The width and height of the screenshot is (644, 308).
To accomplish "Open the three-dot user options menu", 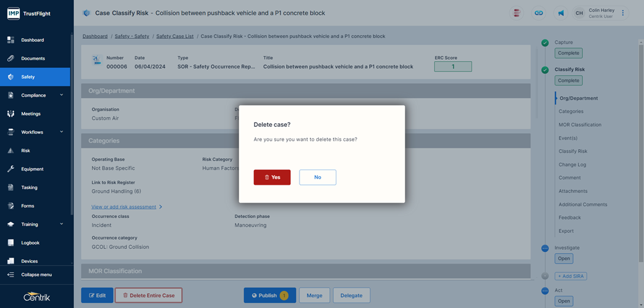I will pos(623,13).
